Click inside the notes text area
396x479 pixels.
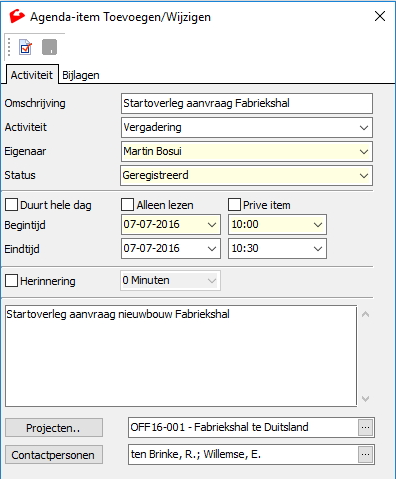[181, 356]
